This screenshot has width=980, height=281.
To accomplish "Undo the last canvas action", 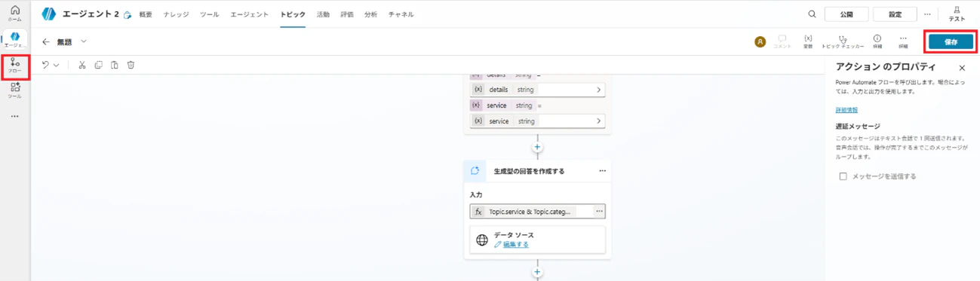I will 46,66.
